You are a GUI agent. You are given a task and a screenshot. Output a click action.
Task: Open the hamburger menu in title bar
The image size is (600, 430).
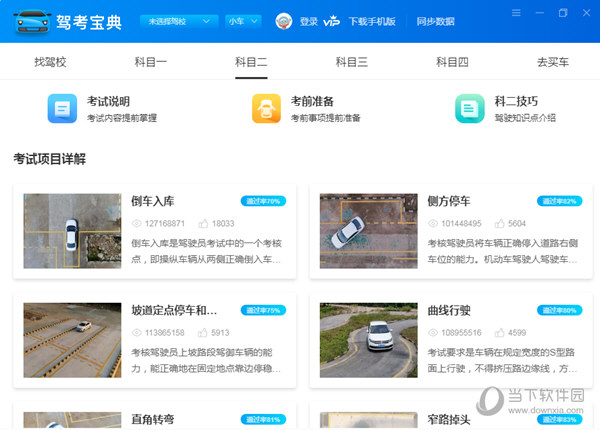(516, 13)
